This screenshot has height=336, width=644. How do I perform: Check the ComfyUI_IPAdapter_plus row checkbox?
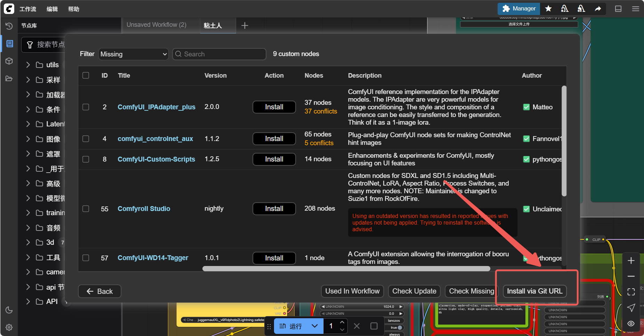click(86, 107)
